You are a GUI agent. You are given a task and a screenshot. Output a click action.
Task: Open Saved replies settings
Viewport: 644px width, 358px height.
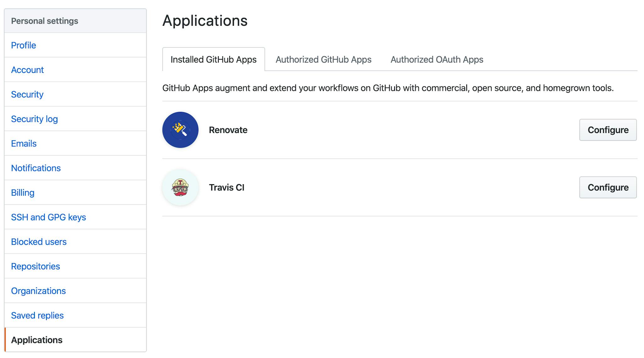tap(37, 315)
